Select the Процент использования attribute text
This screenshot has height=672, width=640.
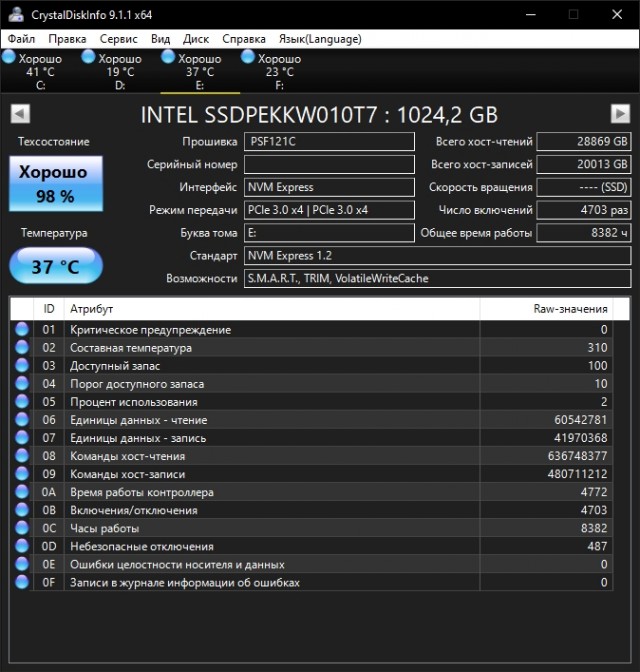pos(134,402)
